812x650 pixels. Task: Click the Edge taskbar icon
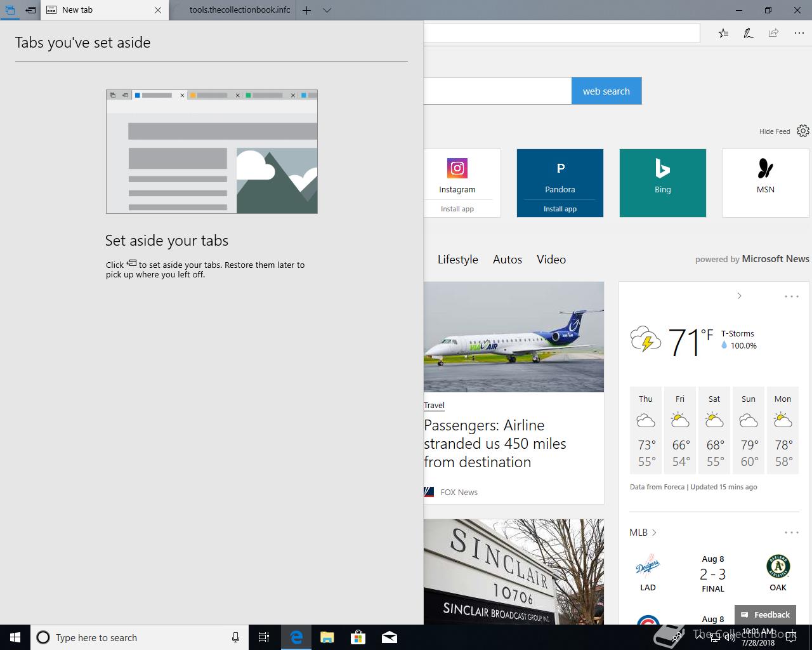(296, 637)
